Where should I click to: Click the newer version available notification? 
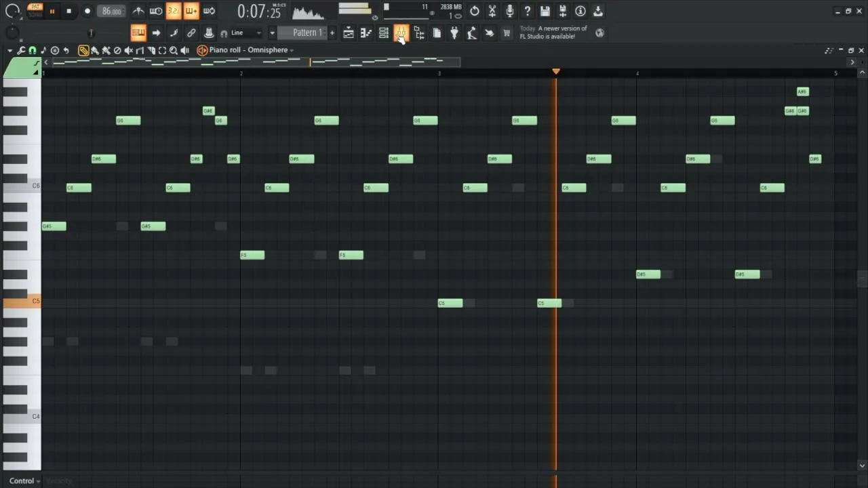[x=553, y=33]
